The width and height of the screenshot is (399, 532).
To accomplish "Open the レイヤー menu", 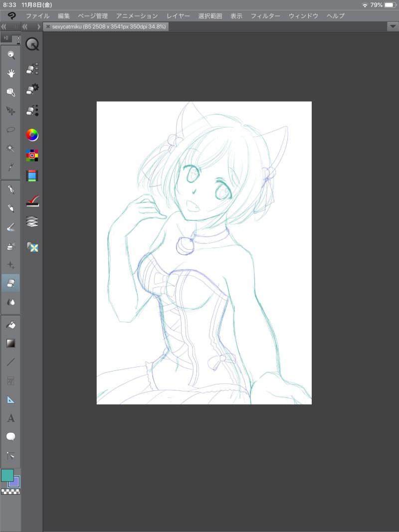I will [178, 16].
